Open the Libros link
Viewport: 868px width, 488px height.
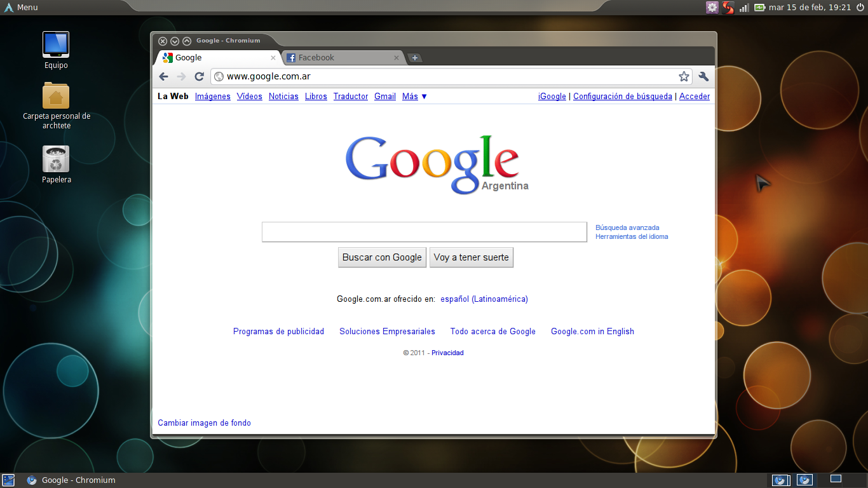pyautogui.click(x=316, y=97)
